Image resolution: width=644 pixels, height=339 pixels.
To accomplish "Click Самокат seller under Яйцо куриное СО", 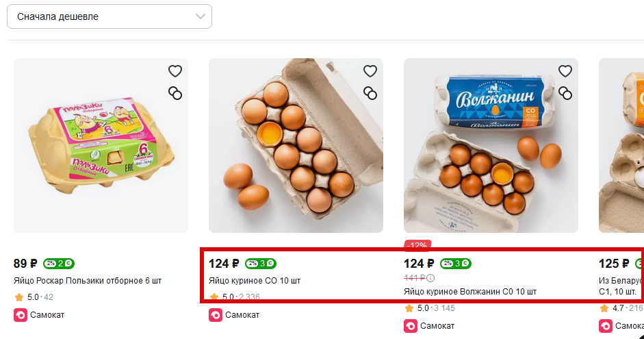I will [242, 315].
